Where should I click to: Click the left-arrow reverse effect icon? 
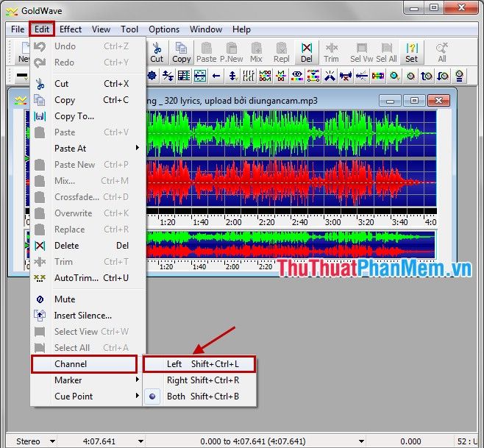(216, 76)
